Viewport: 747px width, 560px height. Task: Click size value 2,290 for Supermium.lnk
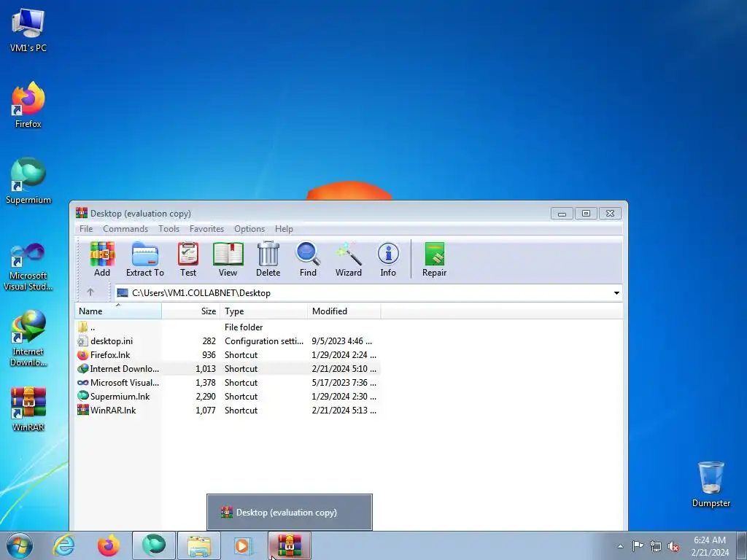(x=205, y=396)
